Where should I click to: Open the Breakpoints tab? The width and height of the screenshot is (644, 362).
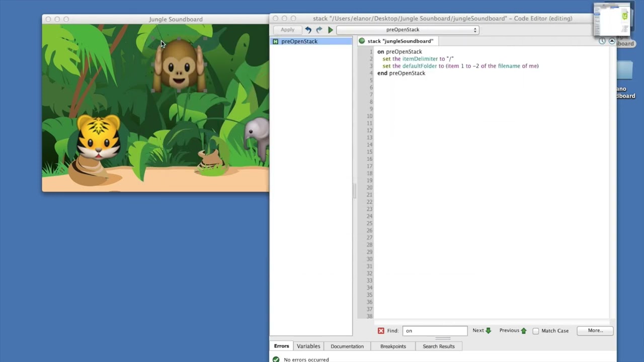click(393, 346)
